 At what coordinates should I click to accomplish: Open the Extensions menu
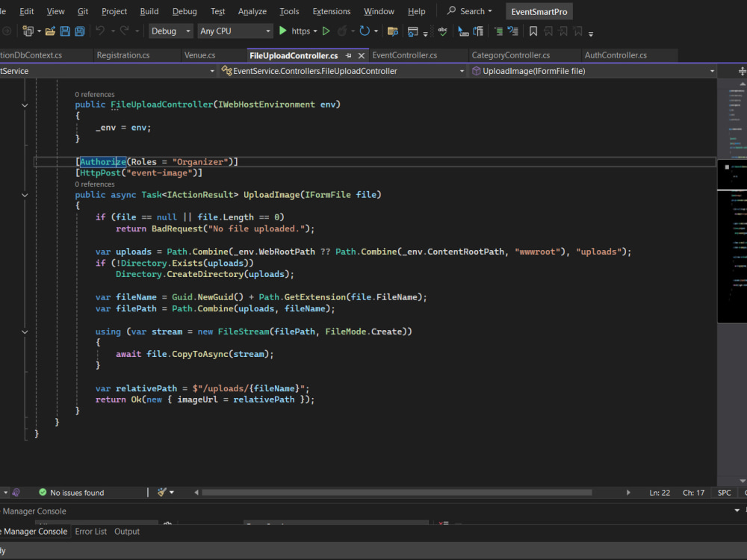[x=331, y=11]
